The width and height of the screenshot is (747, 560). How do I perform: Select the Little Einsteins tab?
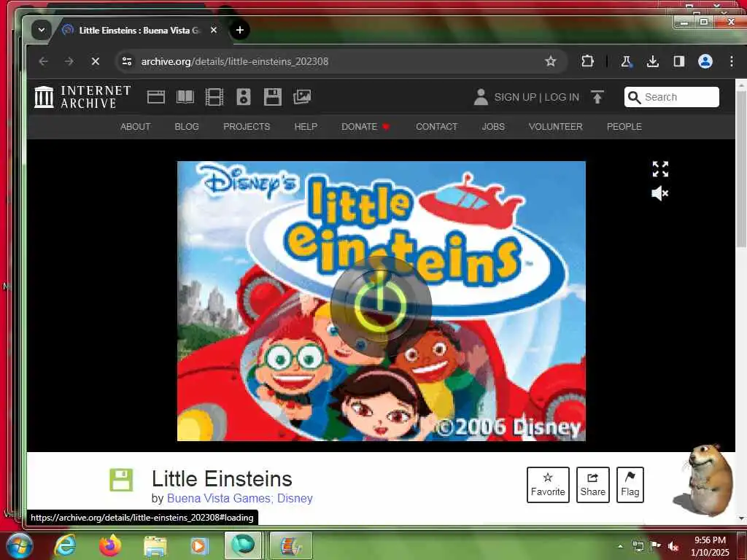click(139, 30)
